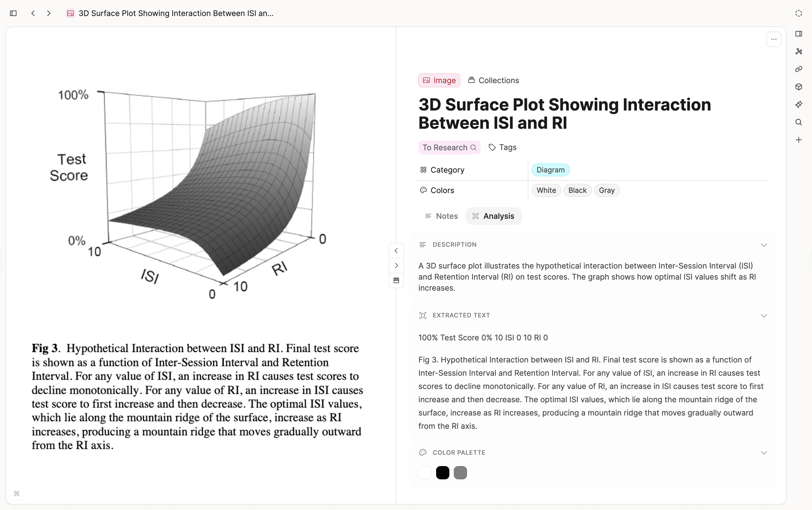Viewport: 812px width, 510px height.
Task: Open the link connections panel icon
Action: pos(798,69)
